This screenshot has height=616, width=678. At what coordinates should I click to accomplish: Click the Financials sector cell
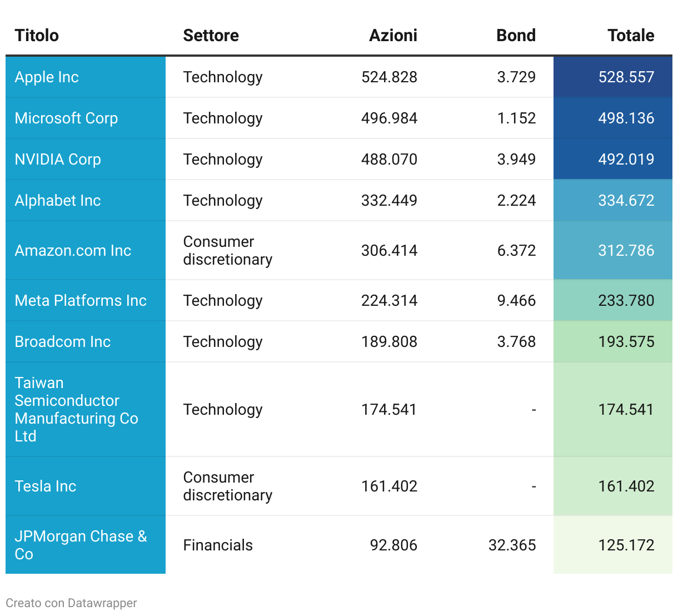coord(218,545)
